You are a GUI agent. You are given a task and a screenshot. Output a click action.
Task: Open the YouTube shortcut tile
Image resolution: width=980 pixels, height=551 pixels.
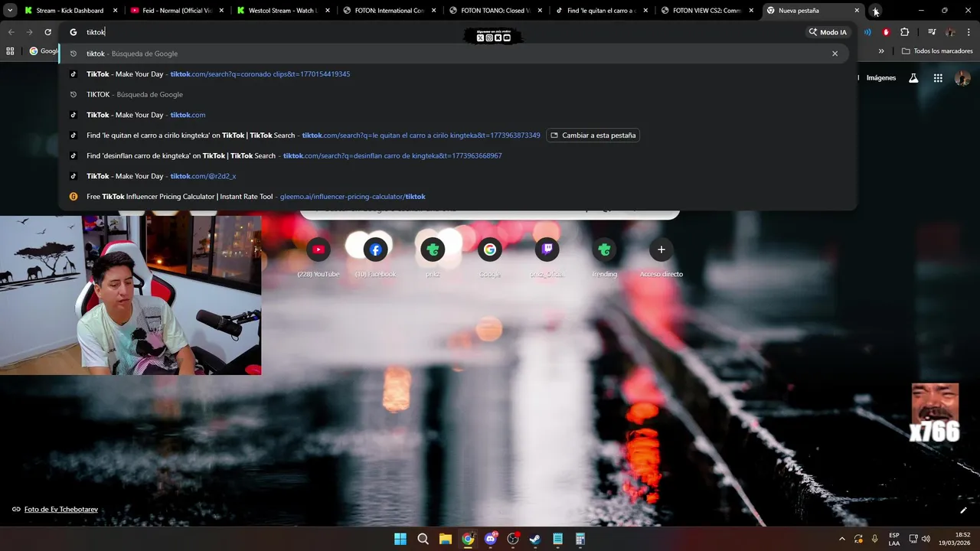[318, 257]
